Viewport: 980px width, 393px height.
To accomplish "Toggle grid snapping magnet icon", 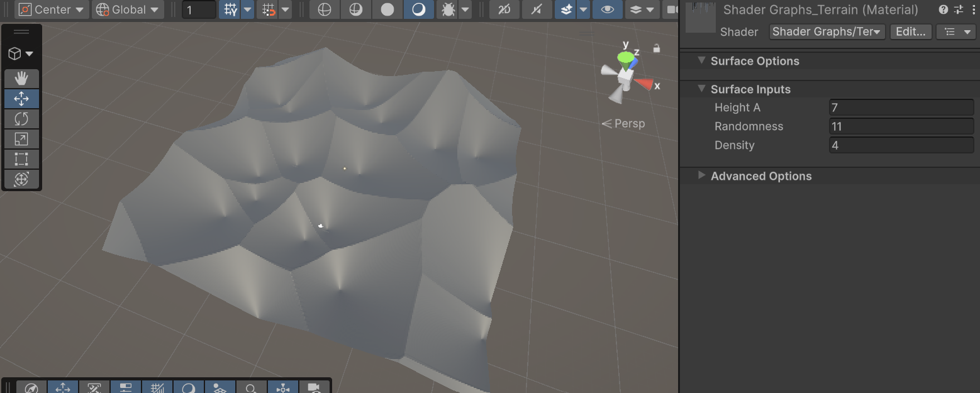I will (x=269, y=9).
